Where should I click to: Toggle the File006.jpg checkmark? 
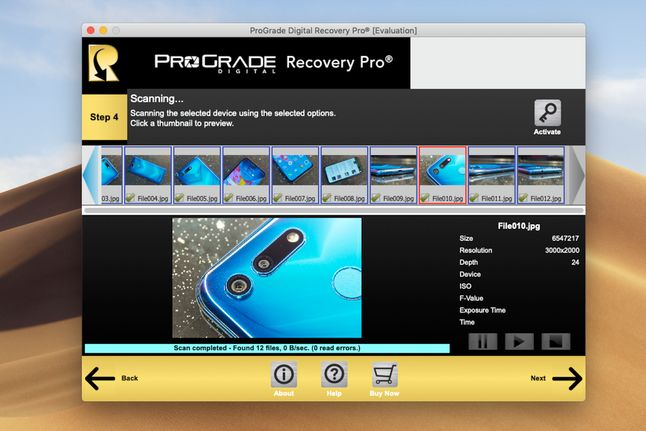point(229,198)
